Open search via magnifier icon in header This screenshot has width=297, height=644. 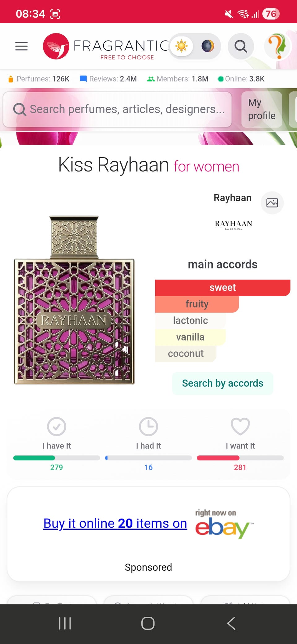[x=241, y=46]
